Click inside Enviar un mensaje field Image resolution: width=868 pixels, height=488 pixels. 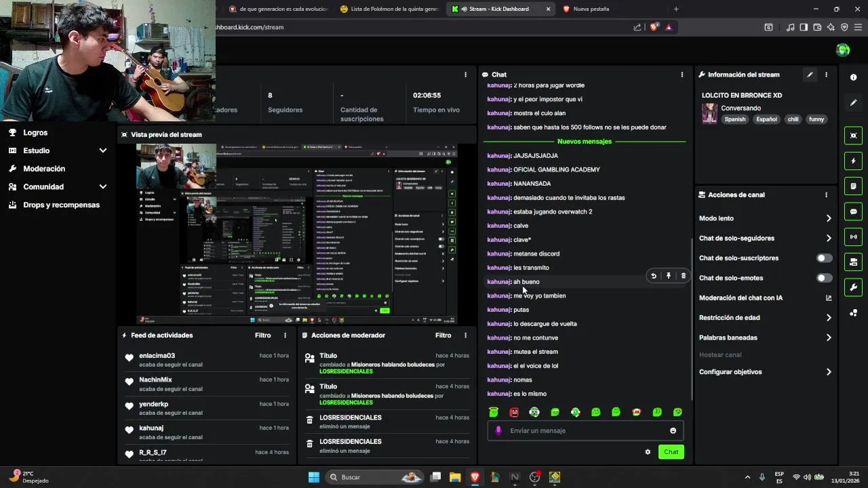pyautogui.click(x=585, y=430)
